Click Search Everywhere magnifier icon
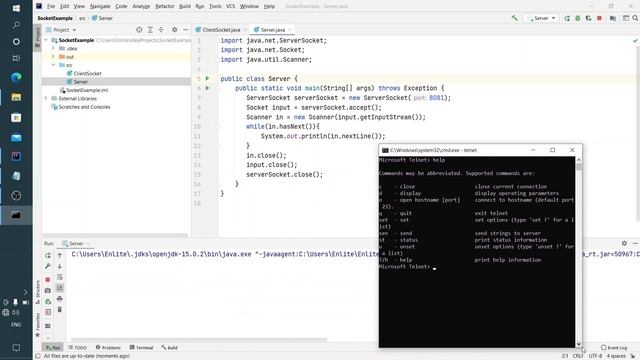Screen dimensions: 640x360 635,18
